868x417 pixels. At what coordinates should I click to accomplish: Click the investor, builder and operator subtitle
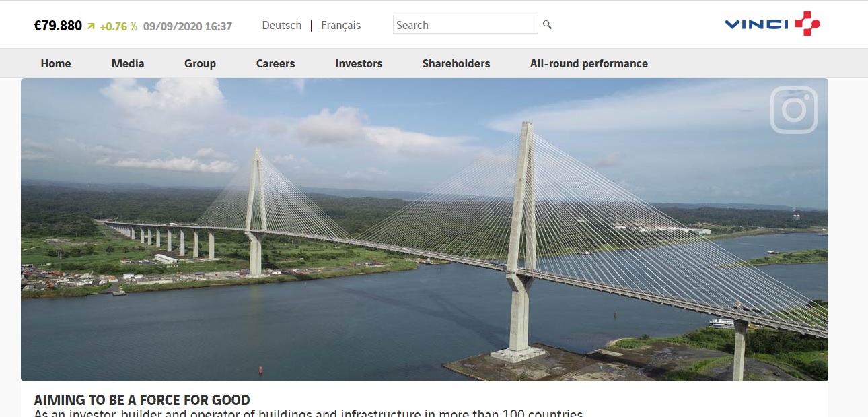308,413
